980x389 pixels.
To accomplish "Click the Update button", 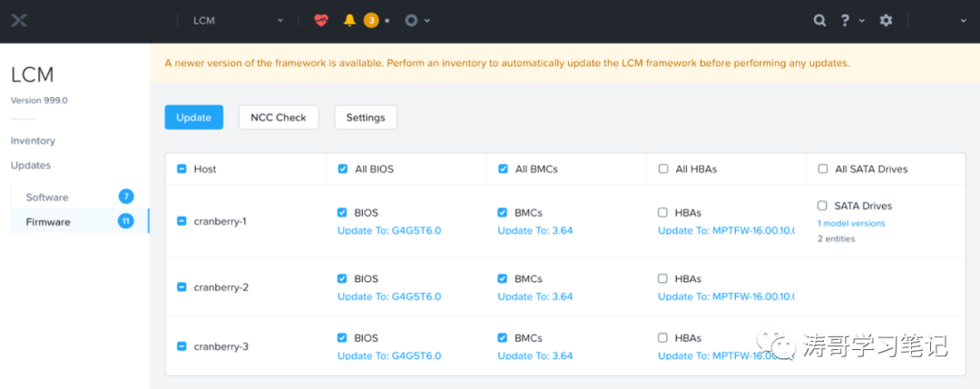I will (x=194, y=117).
